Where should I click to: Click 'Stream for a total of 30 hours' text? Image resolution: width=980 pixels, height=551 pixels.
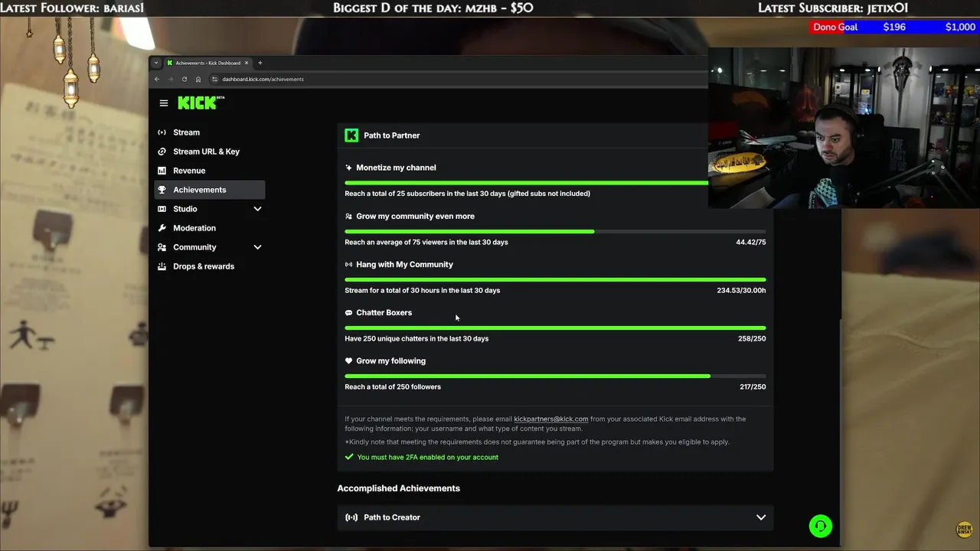(x=423, y=290)
